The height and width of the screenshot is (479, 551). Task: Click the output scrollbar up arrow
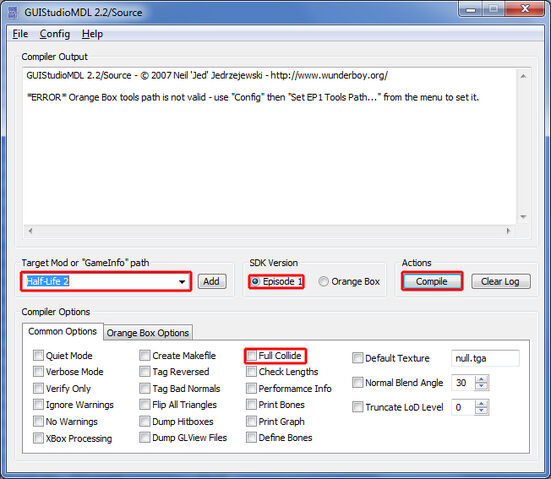coord(523,76)
